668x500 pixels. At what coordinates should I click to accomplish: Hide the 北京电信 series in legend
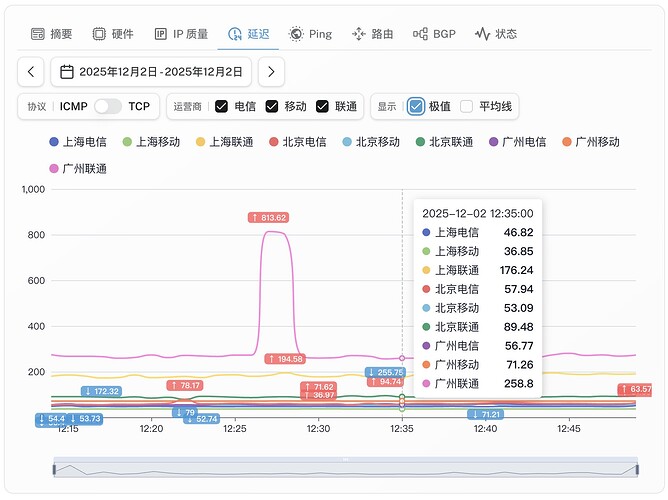tap(298, 142)
